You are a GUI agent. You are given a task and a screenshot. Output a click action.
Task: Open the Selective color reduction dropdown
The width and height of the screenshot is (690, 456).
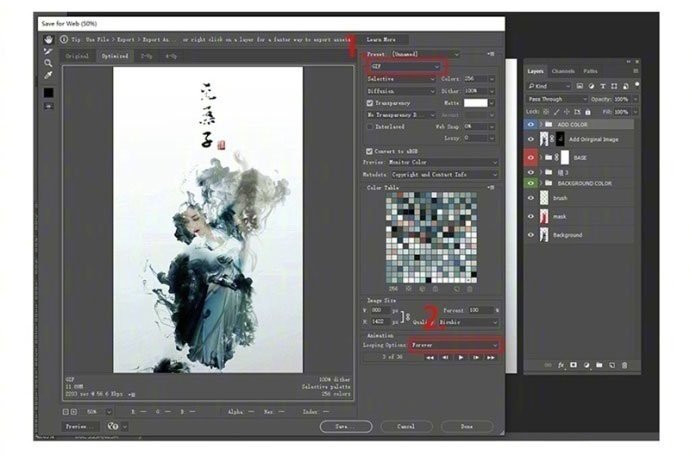coord(400,79)
